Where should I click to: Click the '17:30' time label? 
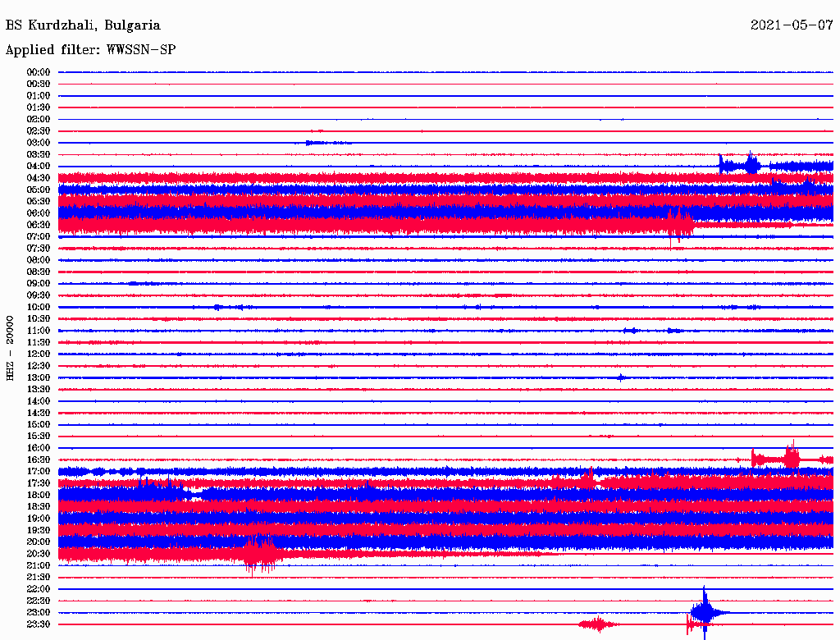pyautogui.click(x=39, y=483)
